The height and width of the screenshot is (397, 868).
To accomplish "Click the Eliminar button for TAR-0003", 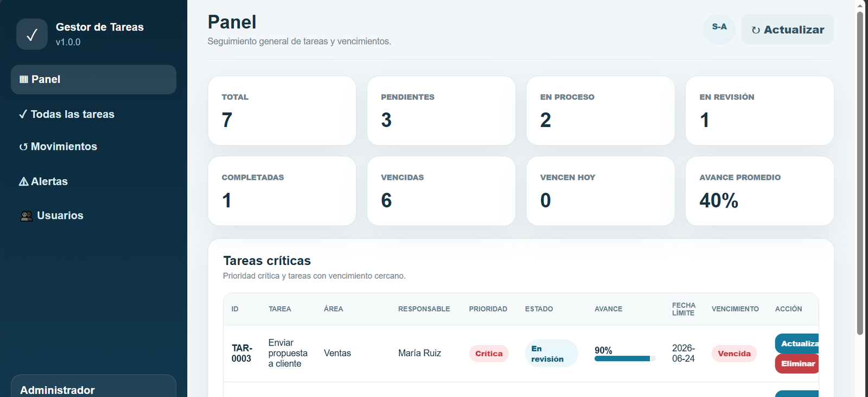I will (x=797, y=364).
